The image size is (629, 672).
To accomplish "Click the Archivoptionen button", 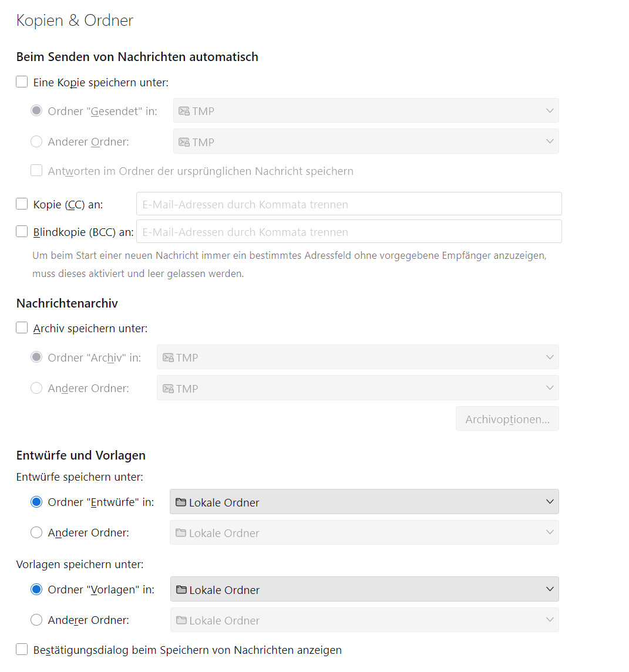I will (507, 419).
